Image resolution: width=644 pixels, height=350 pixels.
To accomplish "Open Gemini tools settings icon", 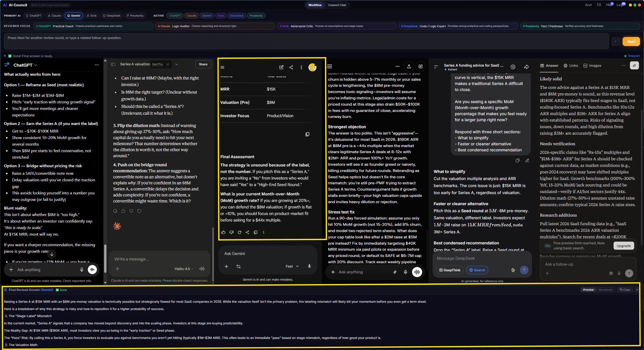I will 238,266.
